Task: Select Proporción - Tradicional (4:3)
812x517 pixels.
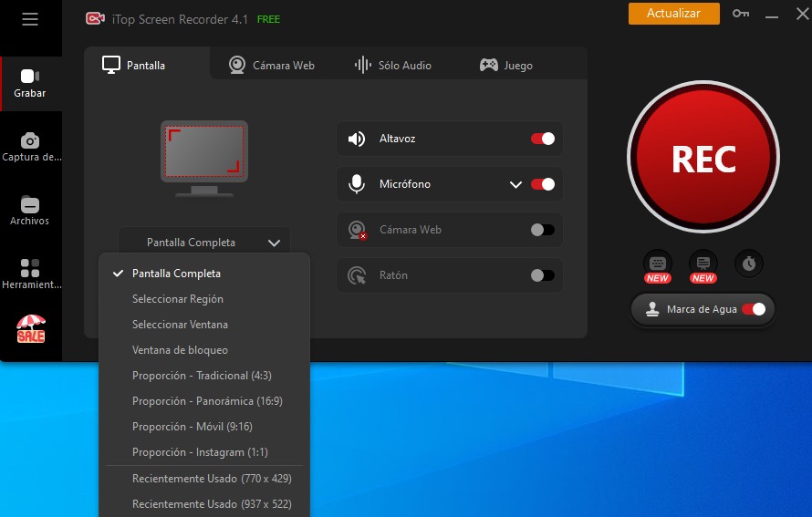Action: [x=204, y=376]
